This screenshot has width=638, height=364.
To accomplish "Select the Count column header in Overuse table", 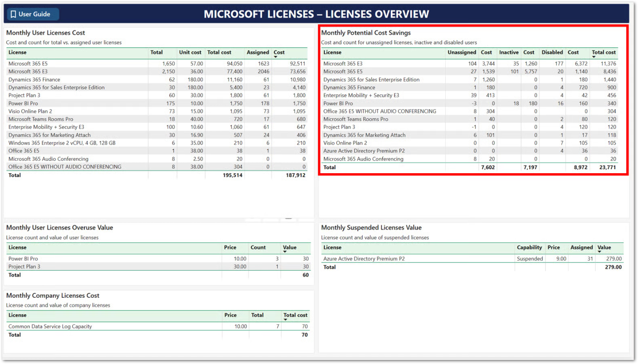I will pyautogui.click(x=258, y=247).
